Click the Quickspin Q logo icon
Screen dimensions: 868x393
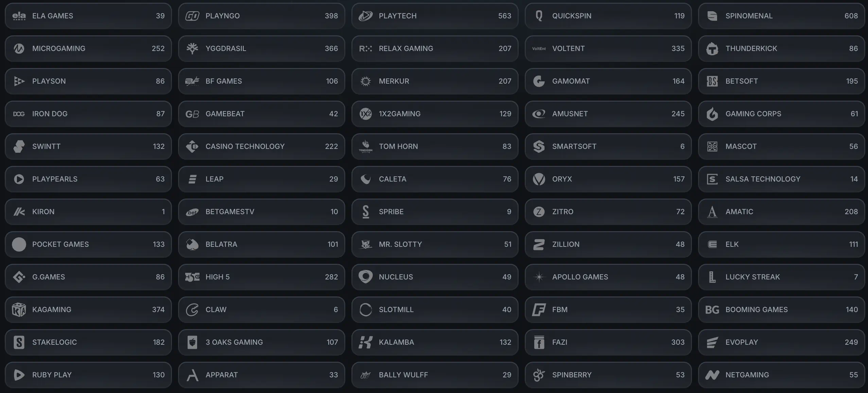click(539, 16)
